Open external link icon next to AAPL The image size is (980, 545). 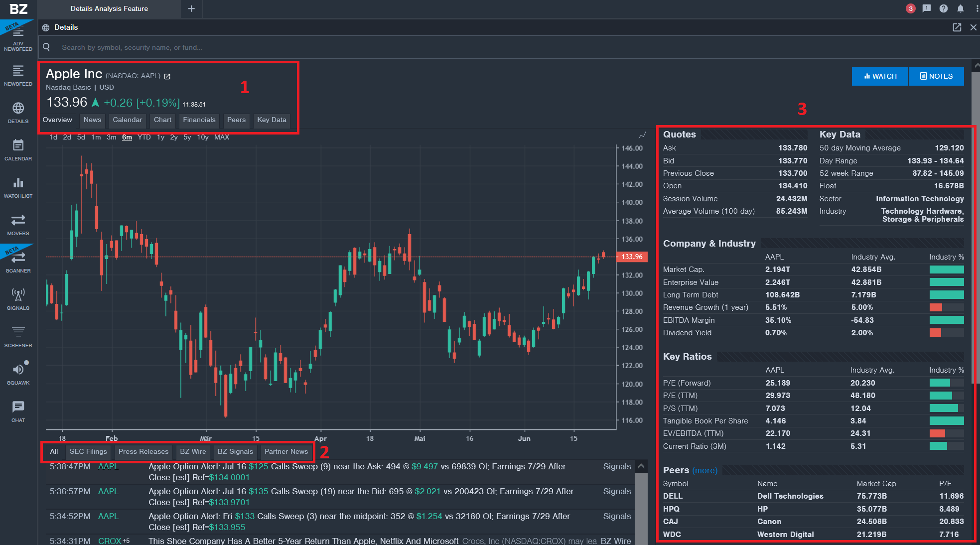pyautogui.click(x=167, y=76)
